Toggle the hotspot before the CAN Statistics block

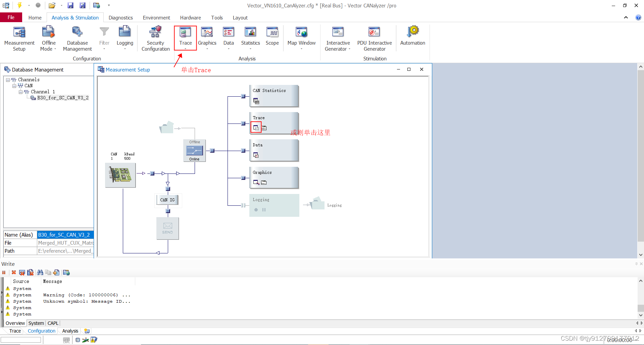[x=243, y=96]
